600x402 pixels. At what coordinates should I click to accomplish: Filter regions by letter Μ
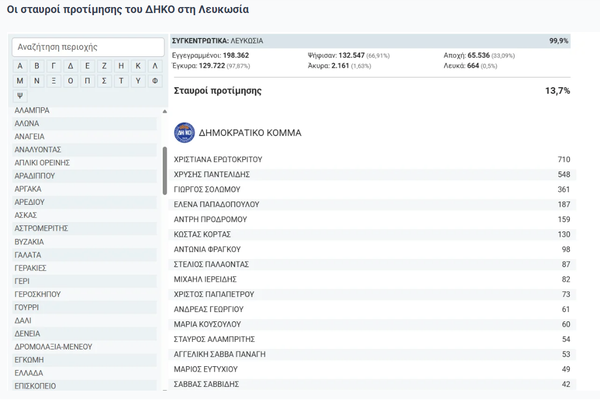[20, 81]
